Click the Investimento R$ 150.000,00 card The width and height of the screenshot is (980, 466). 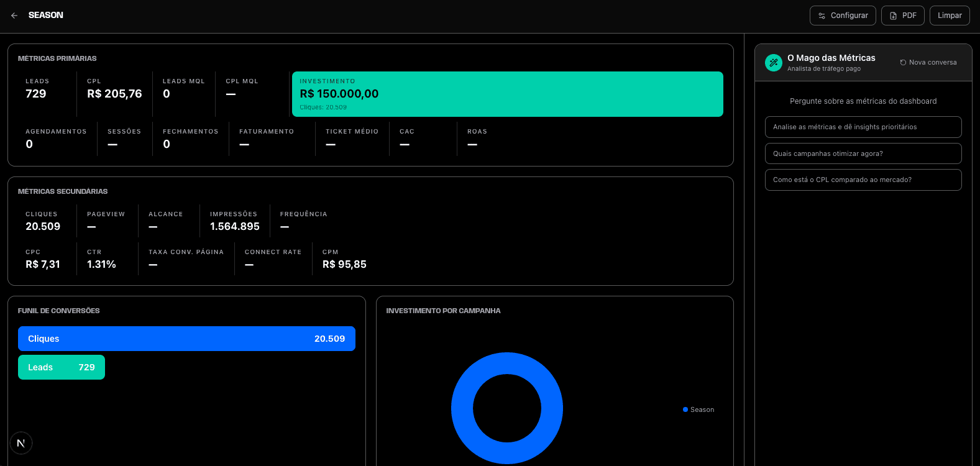click(507, 94)
